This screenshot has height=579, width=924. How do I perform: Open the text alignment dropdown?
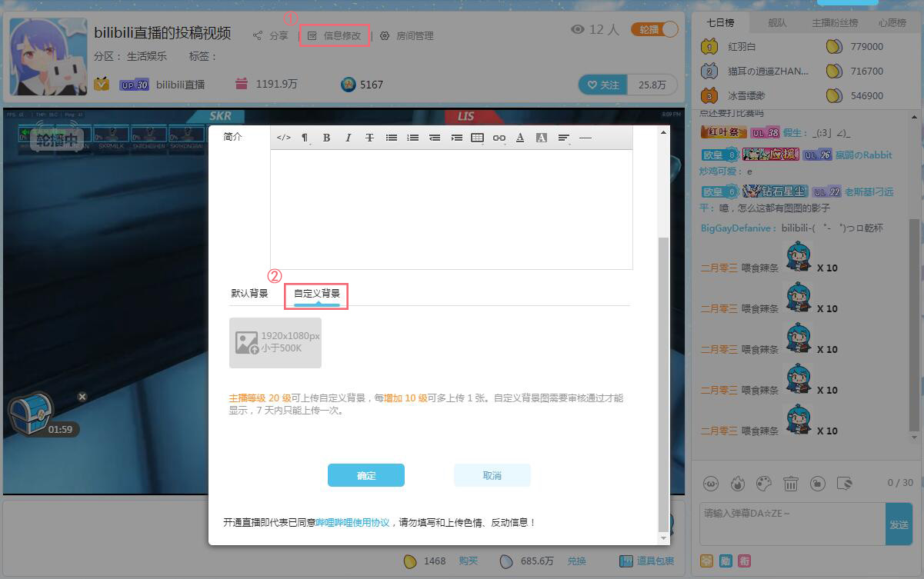point(564,138)
